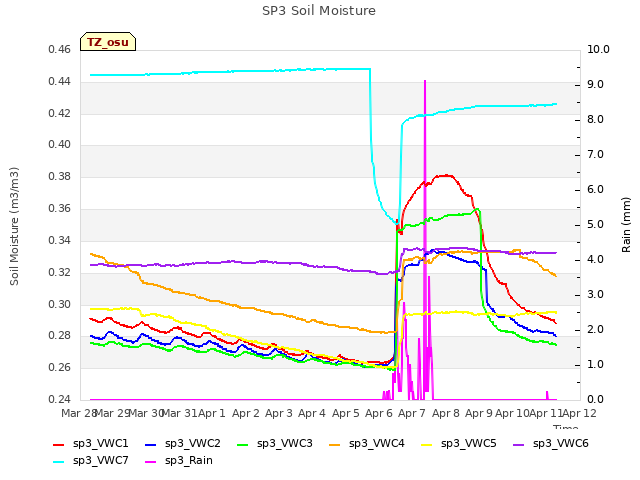This screenshot has height=480, width=640.
Task: Click the Apr 6 date label
Action: click(x=379, y=413)
